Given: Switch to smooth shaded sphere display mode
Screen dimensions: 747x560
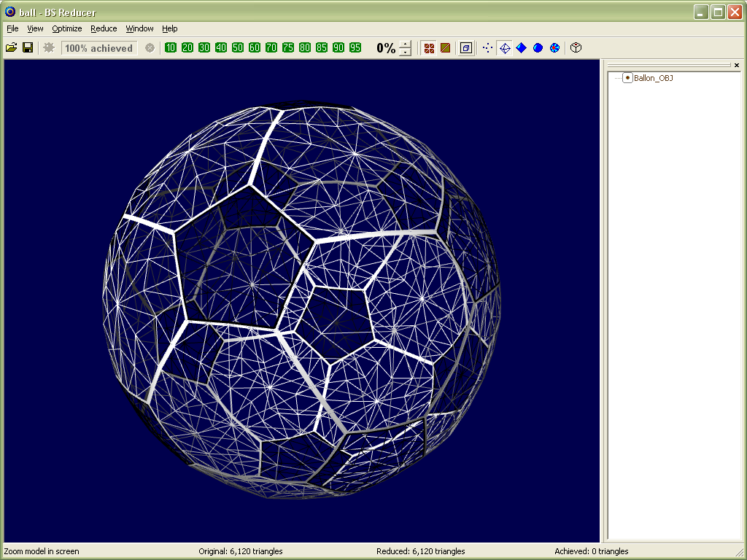Looking at the screenshot, I should coord(538,47).
